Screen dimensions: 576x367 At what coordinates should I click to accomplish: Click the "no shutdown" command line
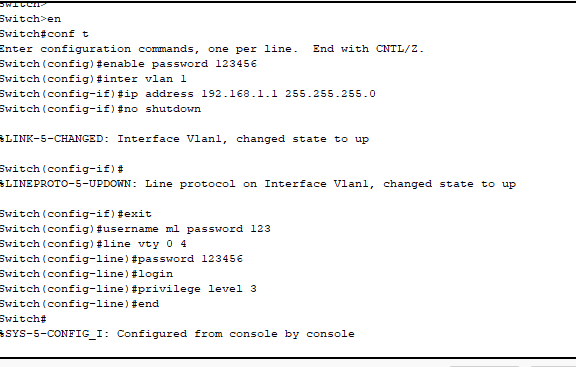(100, 109)
